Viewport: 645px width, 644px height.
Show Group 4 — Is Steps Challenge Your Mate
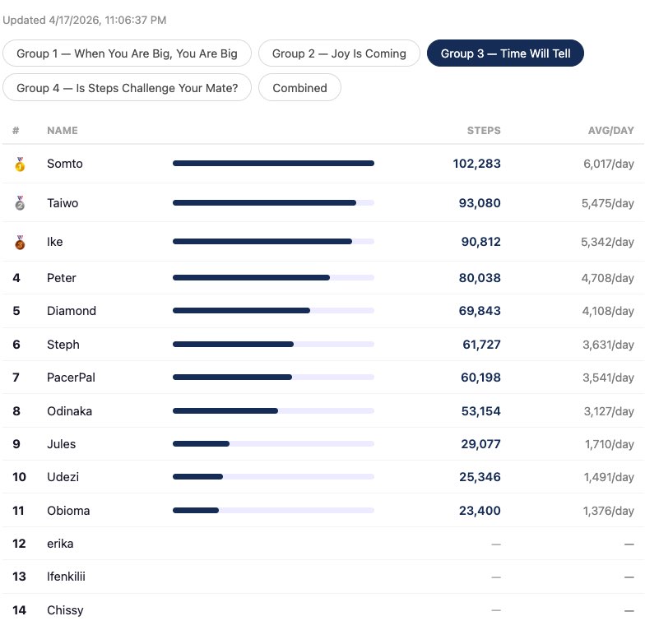[127, 88]
